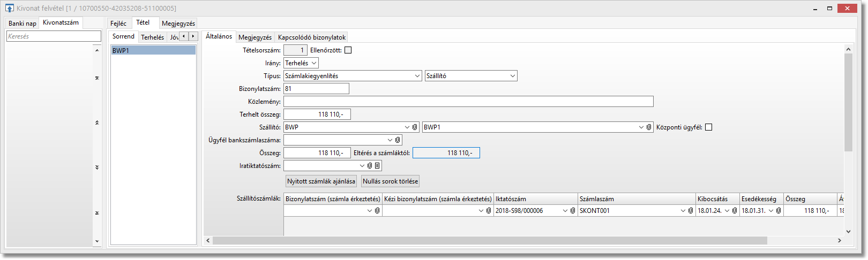Click paperclip icon next to 2018-S98/000006
Viewport: 868px width, 260px height.
573,211
